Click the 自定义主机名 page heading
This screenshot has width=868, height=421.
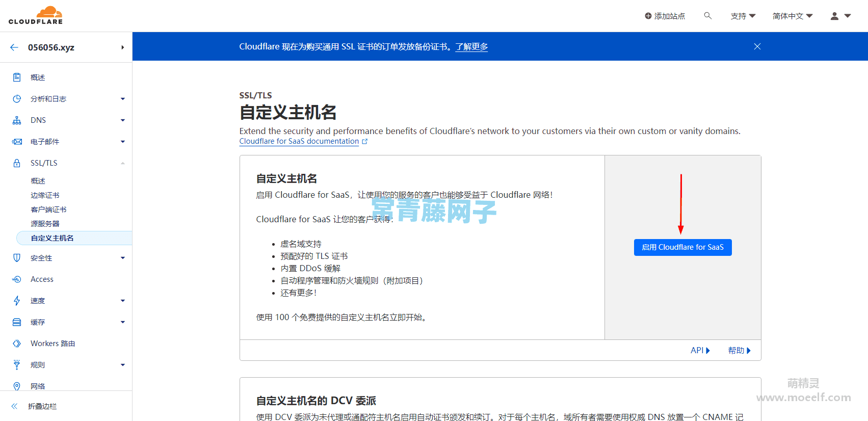[288, 112]
